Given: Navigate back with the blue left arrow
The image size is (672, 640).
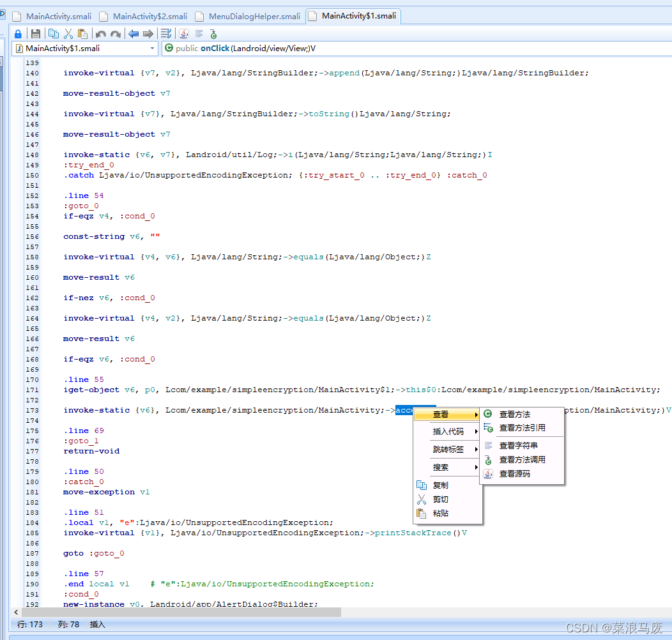Looking at the screenshot, I should click(134, 34).
